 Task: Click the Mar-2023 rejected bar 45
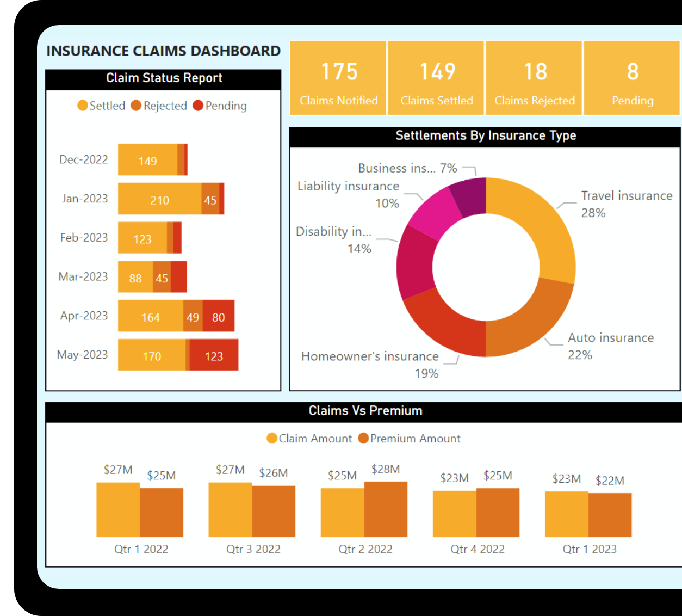162,277
